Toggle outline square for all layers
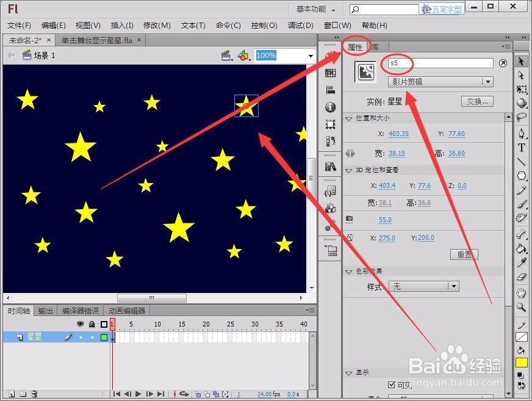 pos(104,324)
